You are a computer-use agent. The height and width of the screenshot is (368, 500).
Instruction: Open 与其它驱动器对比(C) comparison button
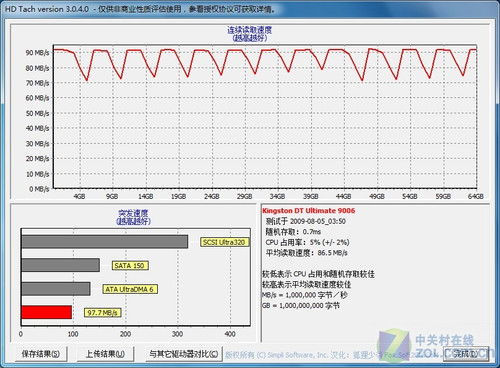(184, 354)
